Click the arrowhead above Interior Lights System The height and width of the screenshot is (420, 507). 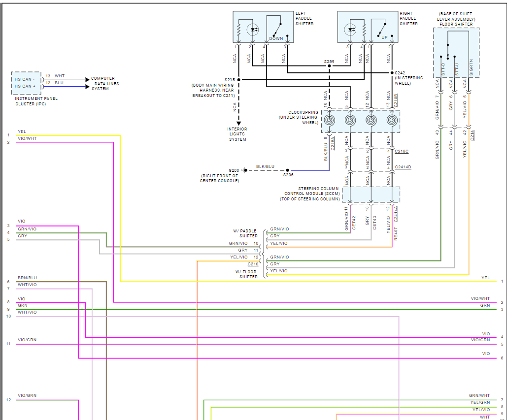238,123
